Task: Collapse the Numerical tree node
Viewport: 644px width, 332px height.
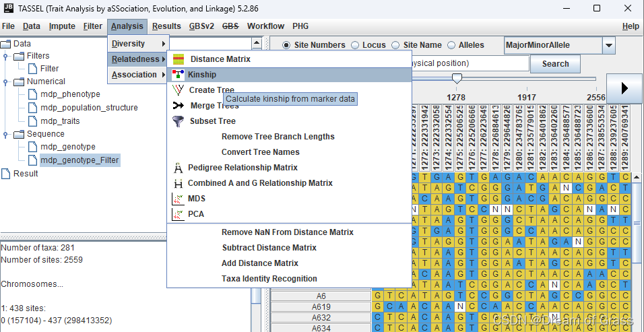Action: (x=5, y=82)
